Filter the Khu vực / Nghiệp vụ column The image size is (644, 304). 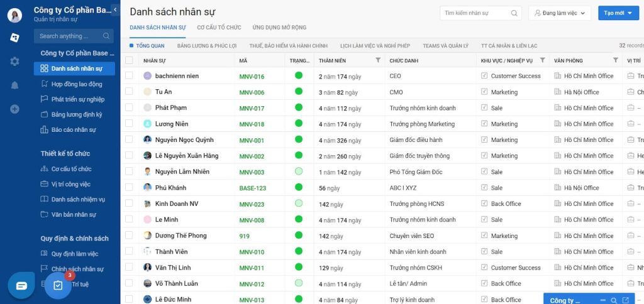click(543, 60)
